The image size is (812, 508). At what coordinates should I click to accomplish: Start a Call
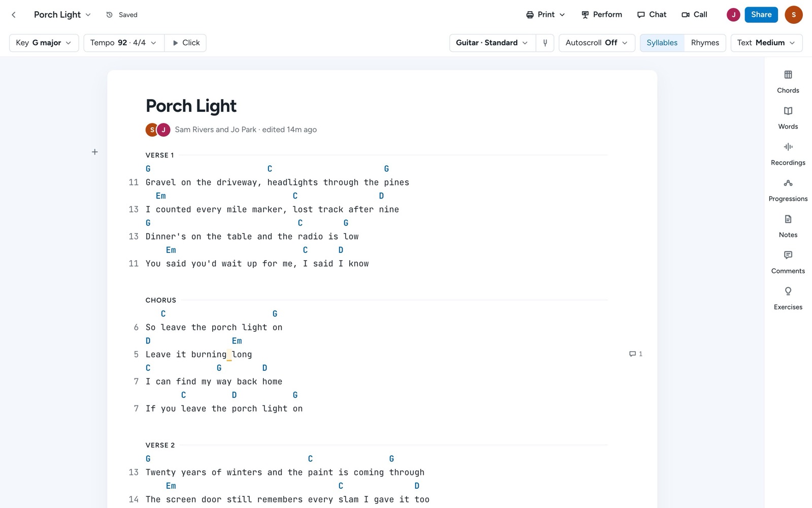[x=694, y=15]
